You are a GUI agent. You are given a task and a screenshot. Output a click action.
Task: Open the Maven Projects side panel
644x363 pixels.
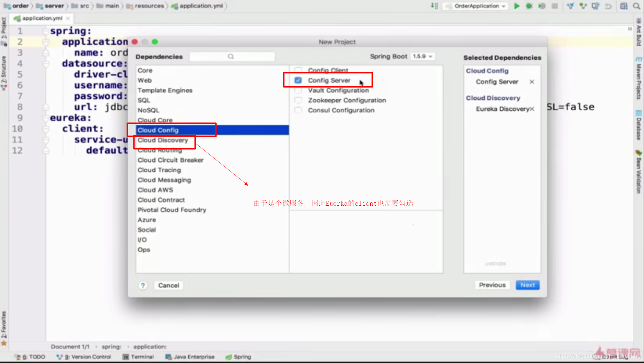639,78
